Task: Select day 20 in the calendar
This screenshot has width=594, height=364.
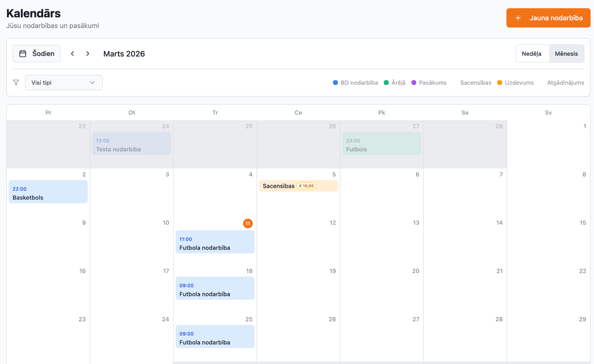Action: tap(415, 271)
